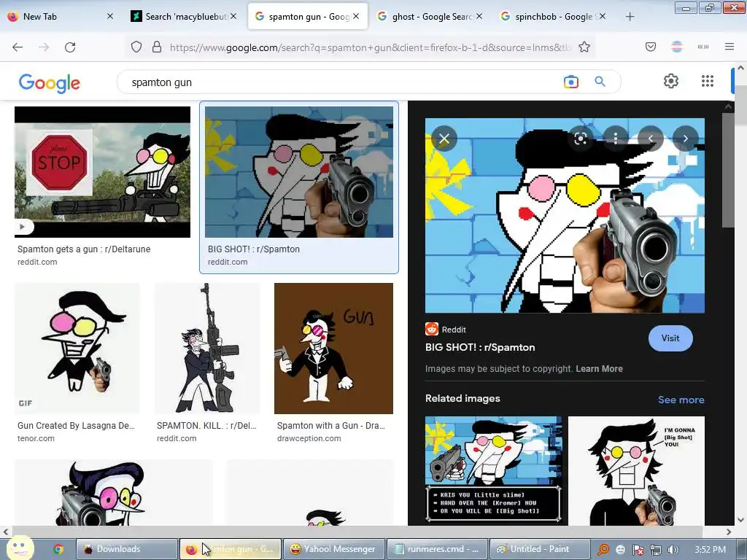Screen dimensions: 747x560
Task: Open runmeres.cmd from the taskbar
Action: 438,549
